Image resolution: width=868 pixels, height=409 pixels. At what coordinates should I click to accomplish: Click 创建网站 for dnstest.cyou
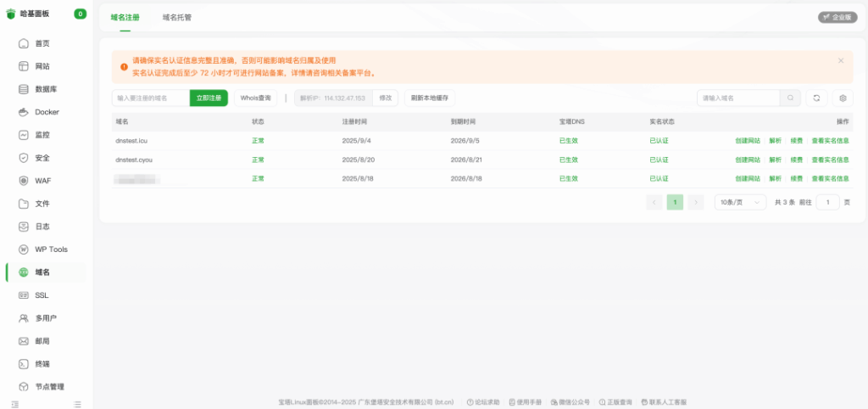click(x=748, y=160)
